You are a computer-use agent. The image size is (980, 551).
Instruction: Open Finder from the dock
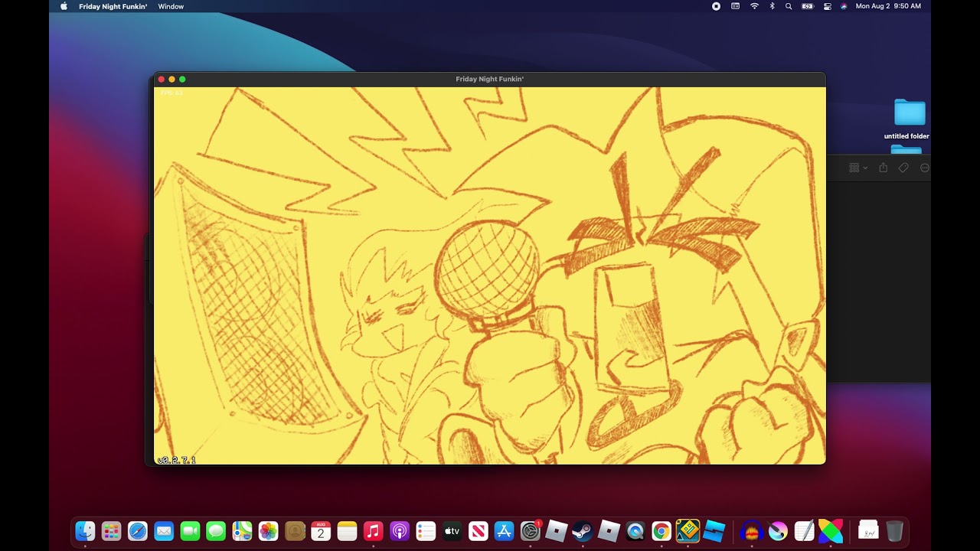coord(85,530)
